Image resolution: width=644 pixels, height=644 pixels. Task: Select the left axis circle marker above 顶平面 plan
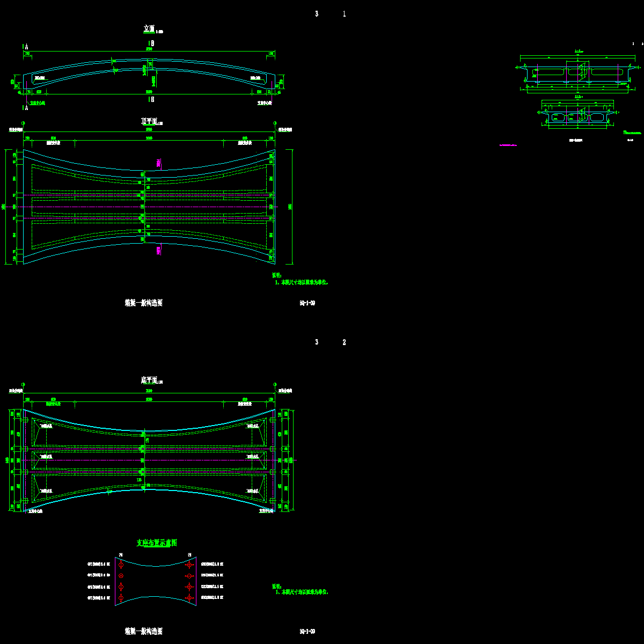point(23,123)
